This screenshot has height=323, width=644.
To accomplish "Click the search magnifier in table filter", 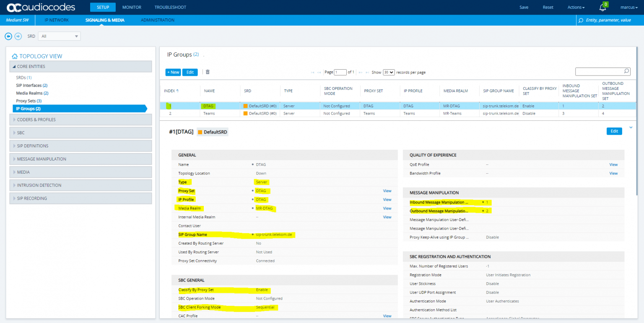I will coord(626,71).
